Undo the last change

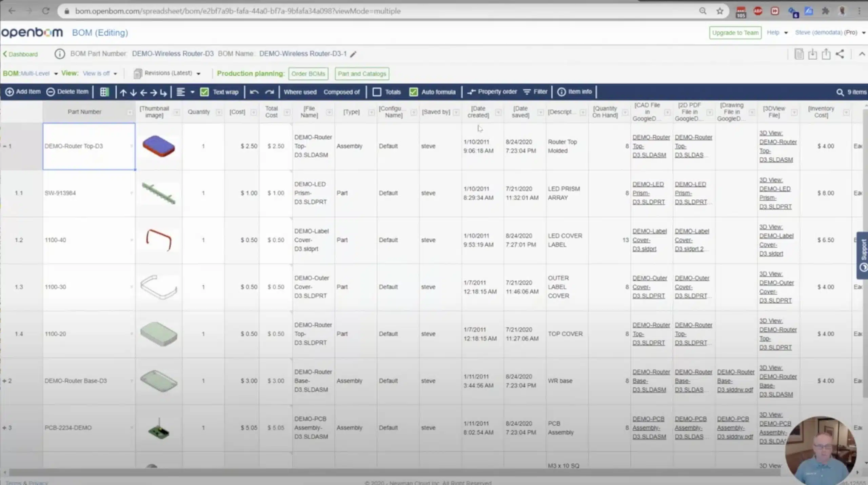(x=254, y=92)
